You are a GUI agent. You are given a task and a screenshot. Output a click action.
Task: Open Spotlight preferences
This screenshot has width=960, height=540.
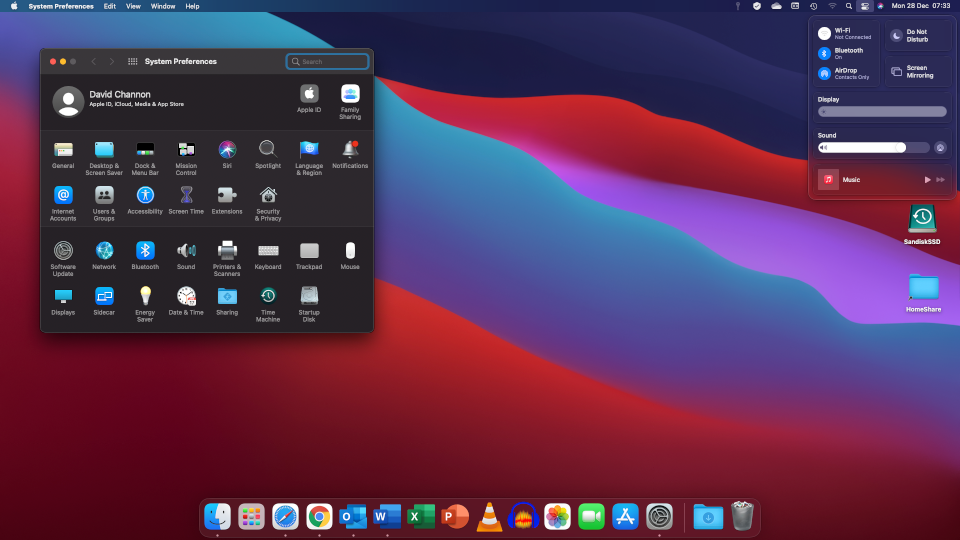pos(268,155)
